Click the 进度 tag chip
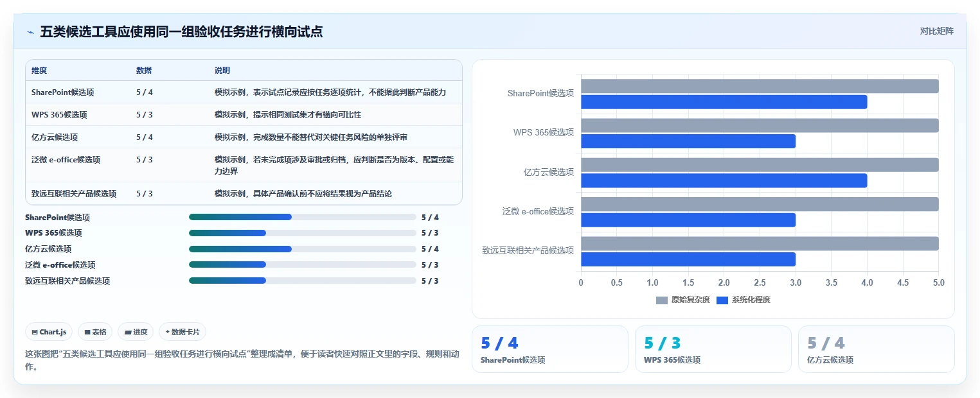This screenshot has height=398, width=980. pos(136,332)
